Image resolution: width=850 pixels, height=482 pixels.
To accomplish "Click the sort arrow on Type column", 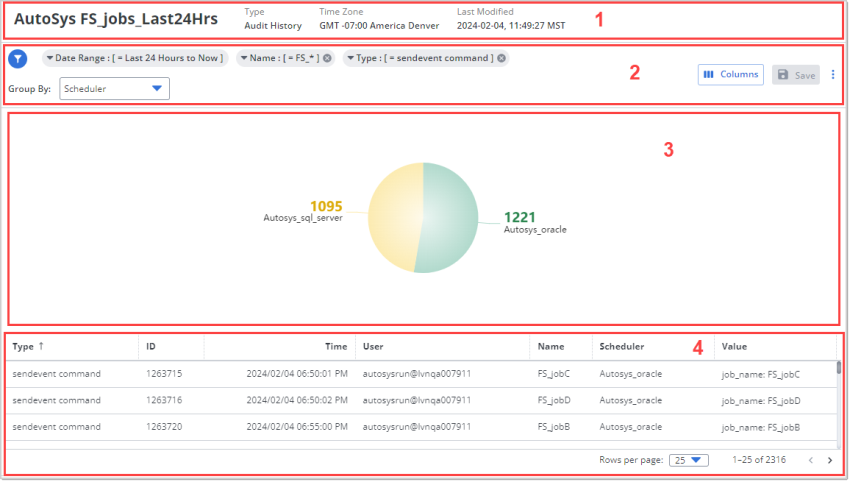I will (x=41, y=347).
